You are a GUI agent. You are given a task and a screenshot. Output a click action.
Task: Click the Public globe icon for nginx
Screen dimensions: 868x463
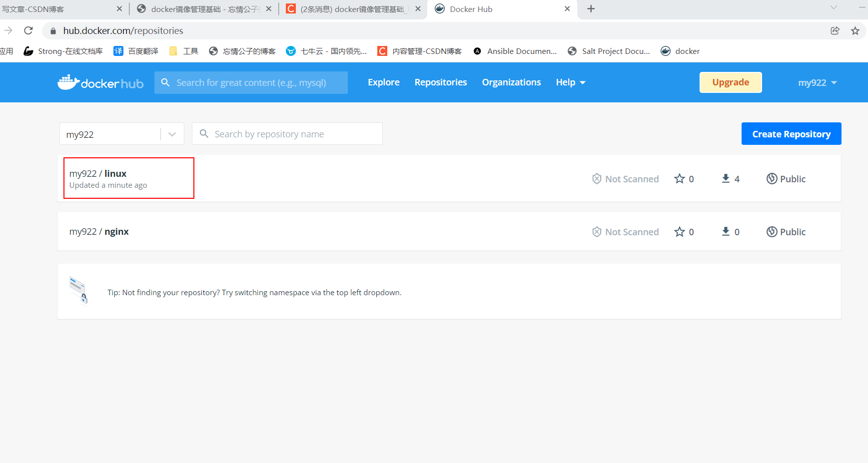pyautogui.click(x=772, y=232)
